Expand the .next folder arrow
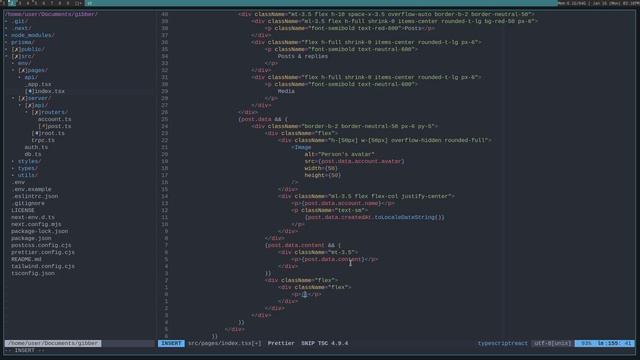Image resolution: width=640 pixels, height=360 pixels. pos(6,28)
